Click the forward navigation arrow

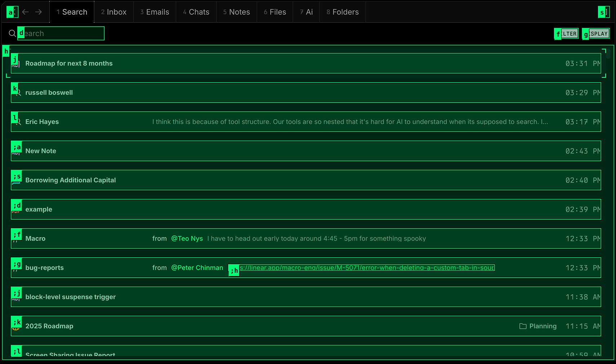click(x=38, y=12)
